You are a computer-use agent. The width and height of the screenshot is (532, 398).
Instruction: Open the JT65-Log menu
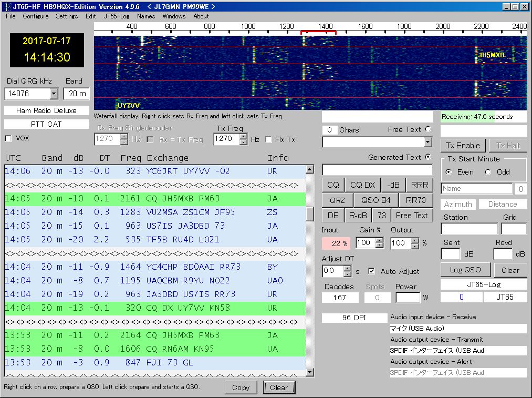117,16
